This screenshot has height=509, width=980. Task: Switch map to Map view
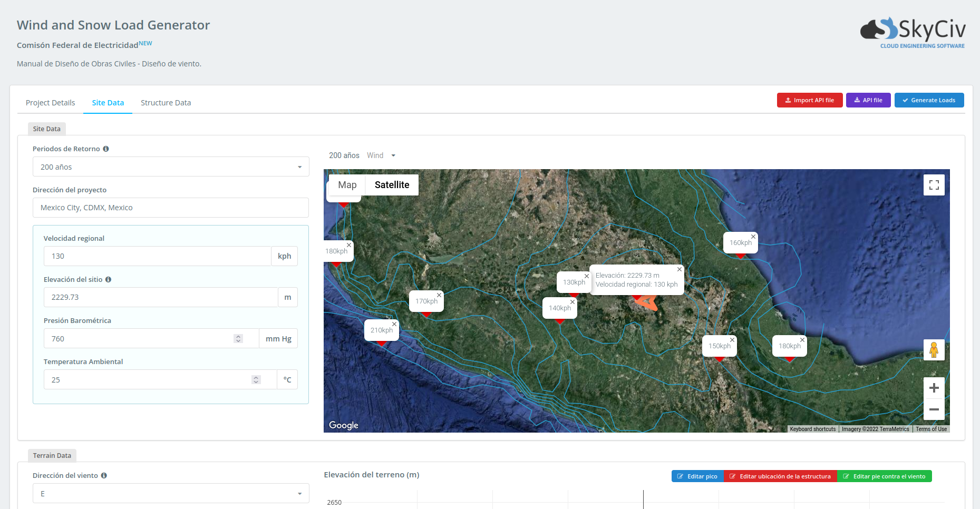[x=347, y=185]
